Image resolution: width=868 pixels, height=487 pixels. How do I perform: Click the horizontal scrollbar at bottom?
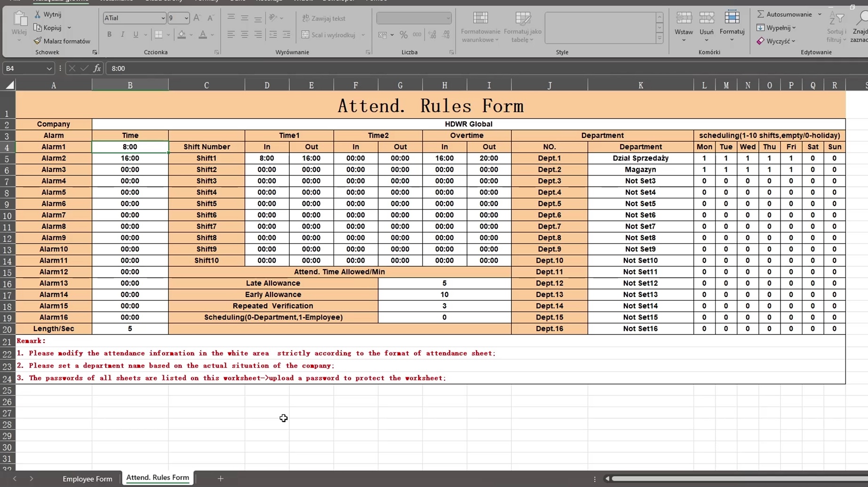pyautogui.click(x=739, y=479)
